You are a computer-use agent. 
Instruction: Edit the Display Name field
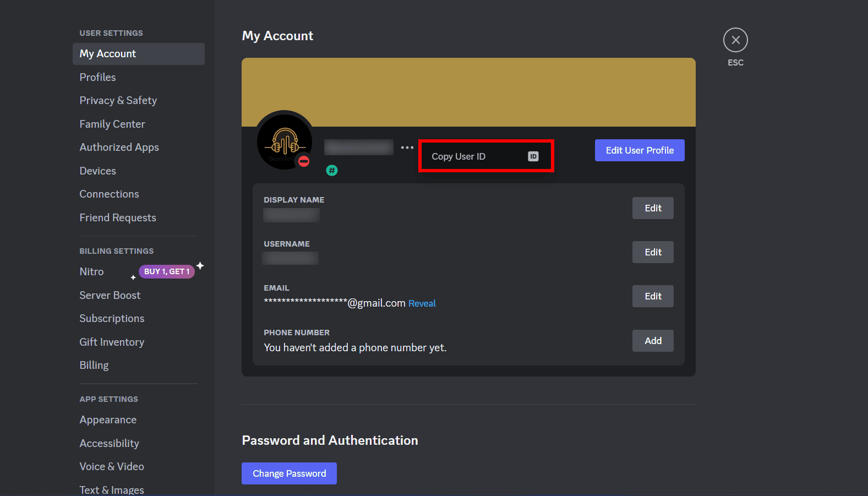tap(653, 208)
